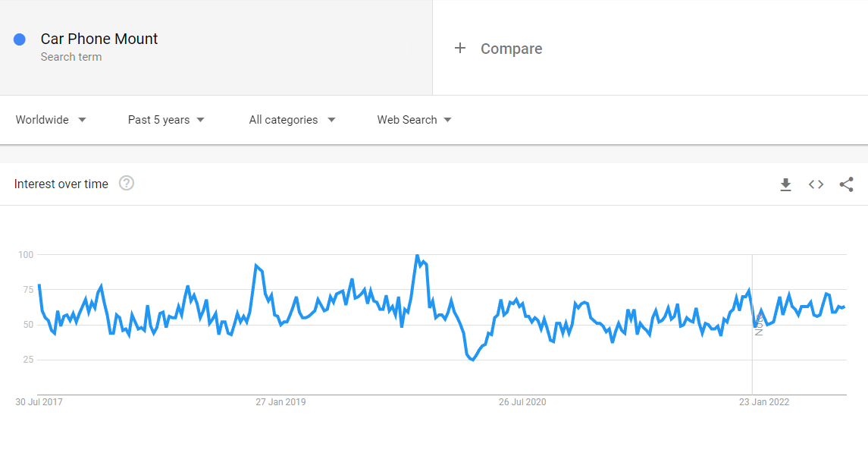
Task: Select the lowest dip near 25
Action: [472, 360]
